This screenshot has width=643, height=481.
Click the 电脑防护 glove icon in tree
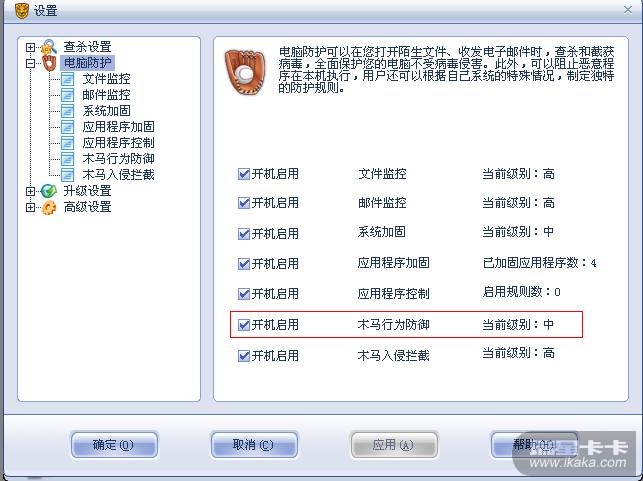click(x=49, y=63)
